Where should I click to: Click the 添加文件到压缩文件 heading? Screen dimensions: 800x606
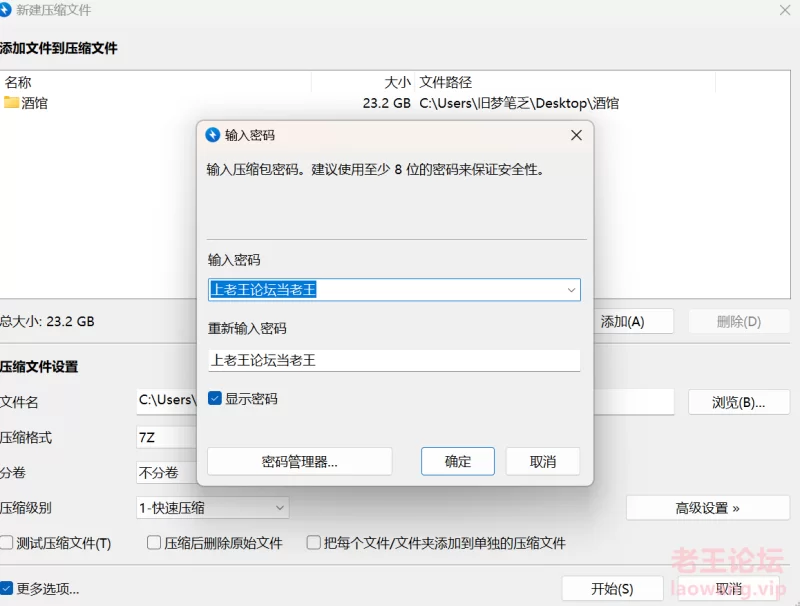[x=58, y=48]
